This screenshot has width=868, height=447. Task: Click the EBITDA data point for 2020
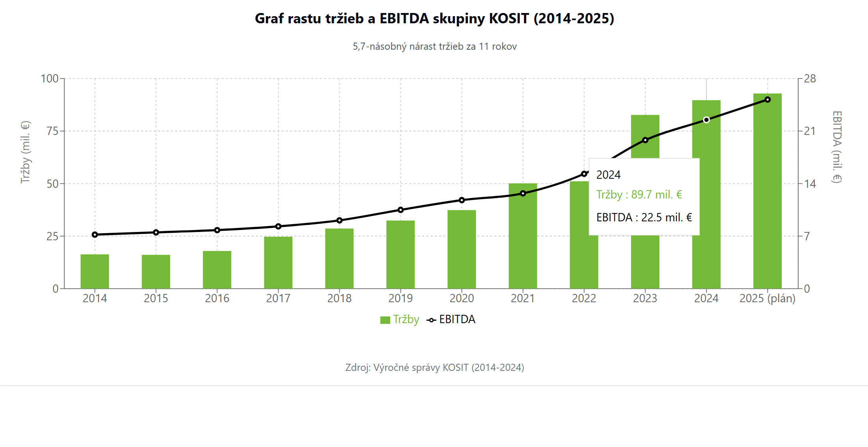[462, 200]
